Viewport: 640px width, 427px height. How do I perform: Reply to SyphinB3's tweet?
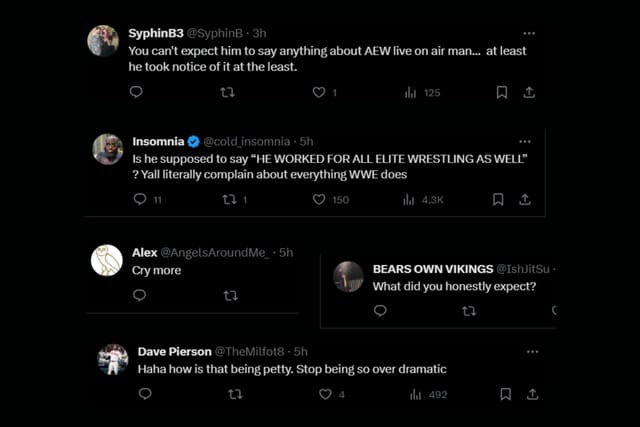pyautogui.click(x=136, y=92)
